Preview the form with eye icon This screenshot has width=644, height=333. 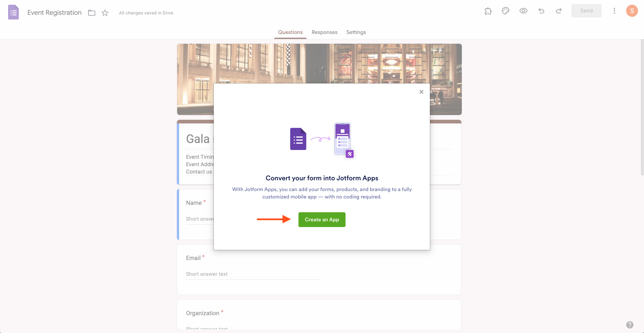(x=523, y=11)
